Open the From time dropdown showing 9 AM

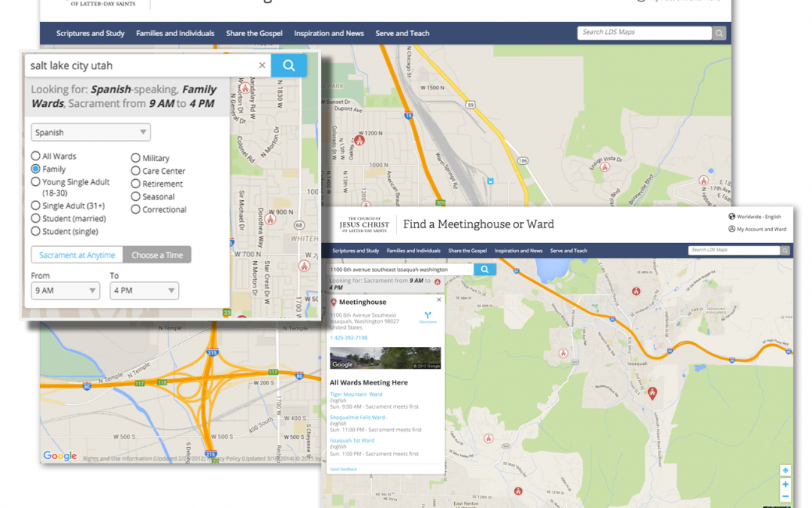65,291
